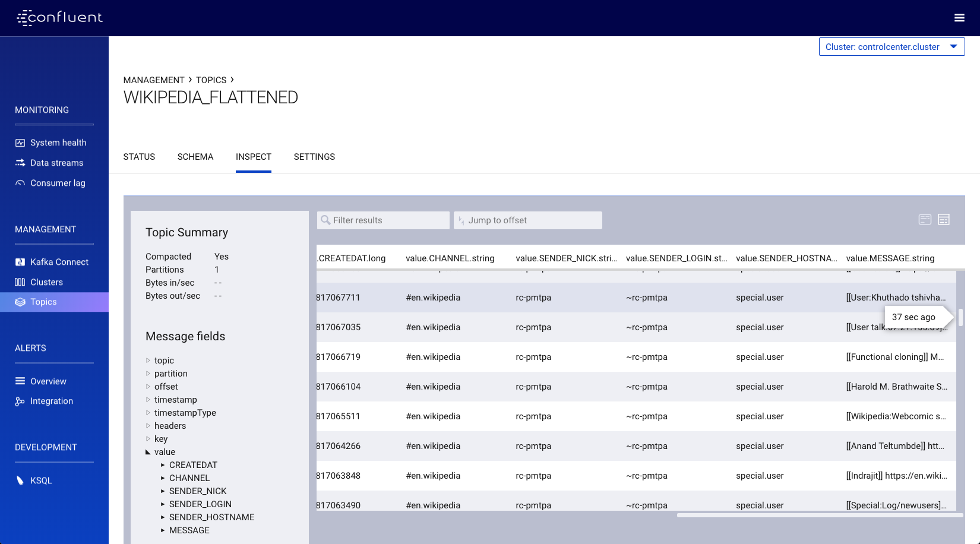Expand the headers message field
Screen dimensions: 980x544
(148, 426)
